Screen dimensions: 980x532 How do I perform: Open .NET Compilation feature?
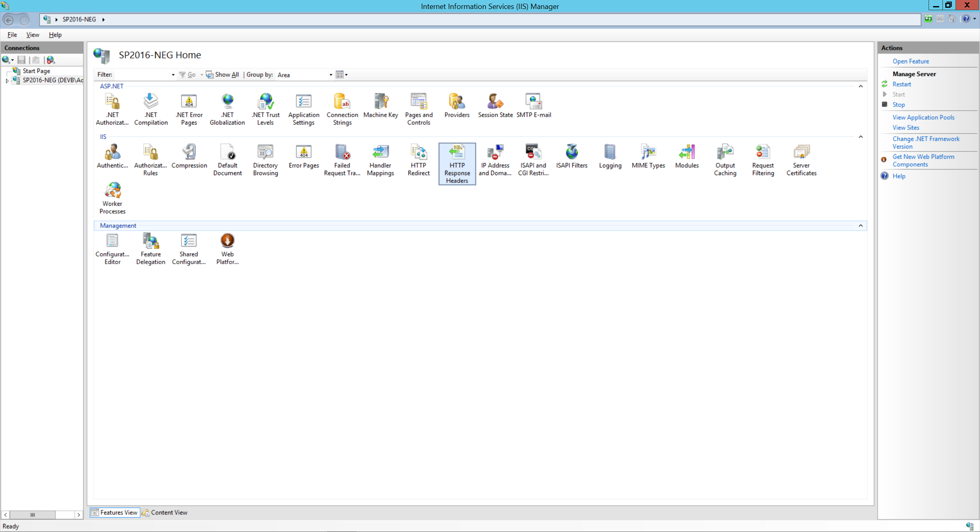click(151, 109)
